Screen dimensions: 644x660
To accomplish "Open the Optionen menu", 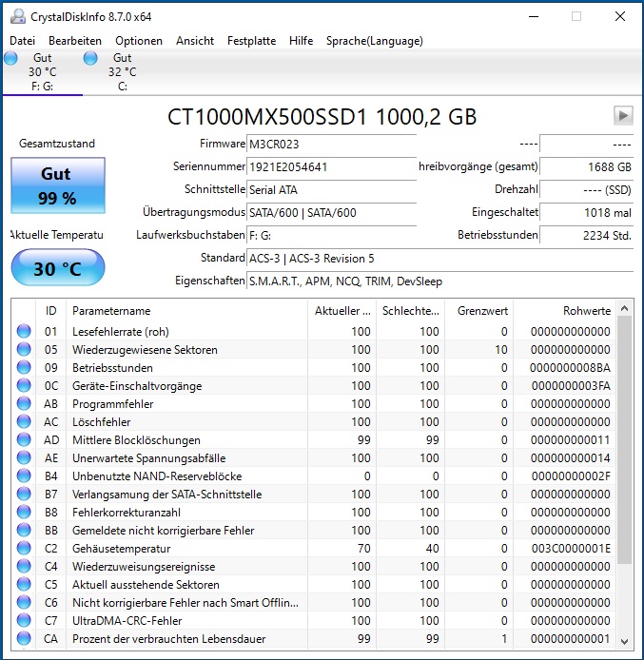I will 139,41.
